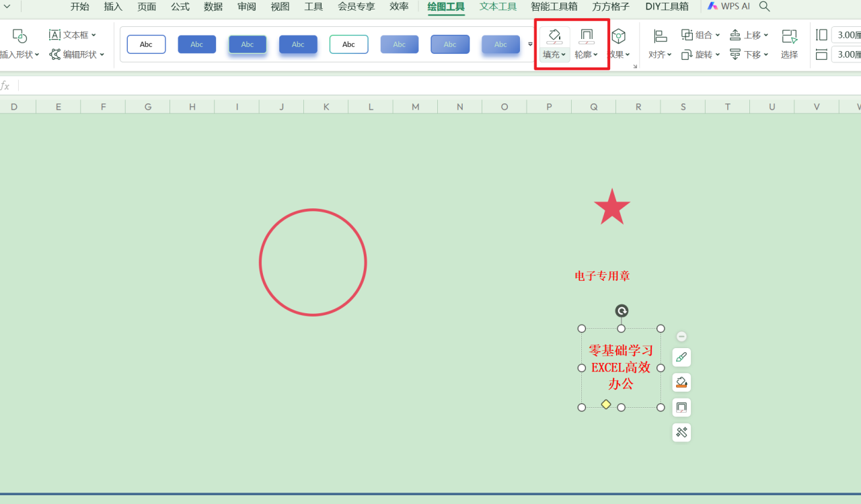Screen dimensions: 861x504
Task: Open the 审阅 tab
Action: pyautogui.click(x=246, y=7)
